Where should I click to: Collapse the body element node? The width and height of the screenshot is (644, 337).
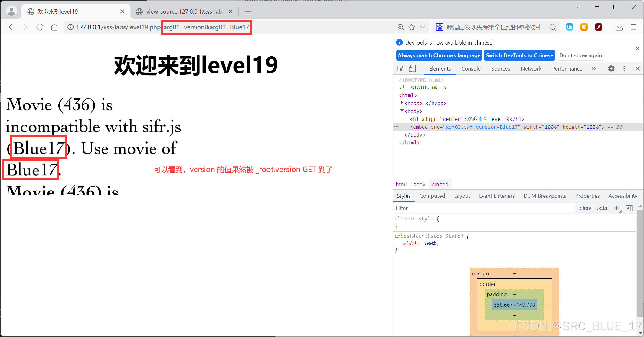pos(402,111)
